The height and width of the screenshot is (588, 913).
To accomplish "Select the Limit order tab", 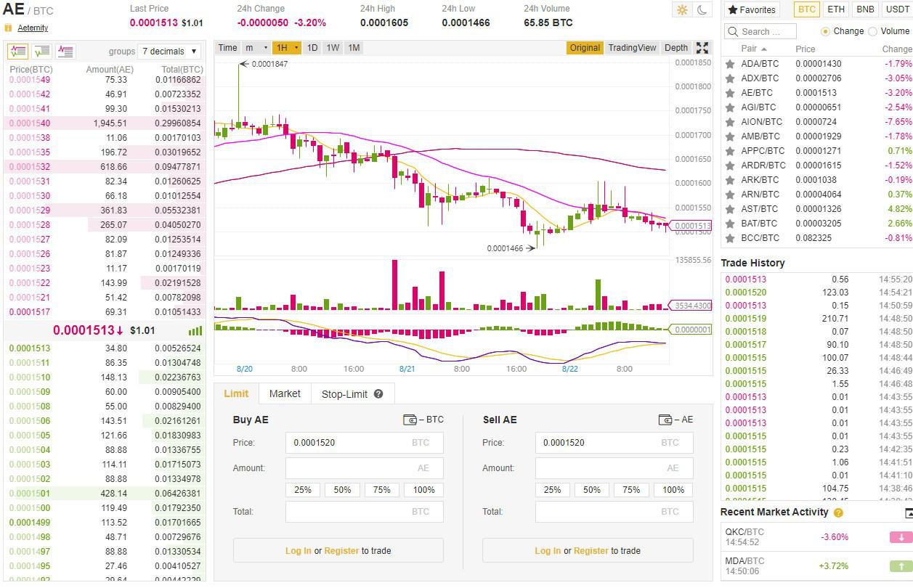I will coord(236,393).
